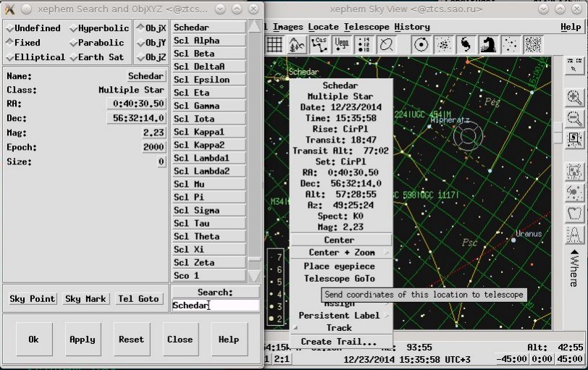The image size is (588, 370).
Task: Edit the RA field 0:40:30.50
Action: click(x=136, y=104)
